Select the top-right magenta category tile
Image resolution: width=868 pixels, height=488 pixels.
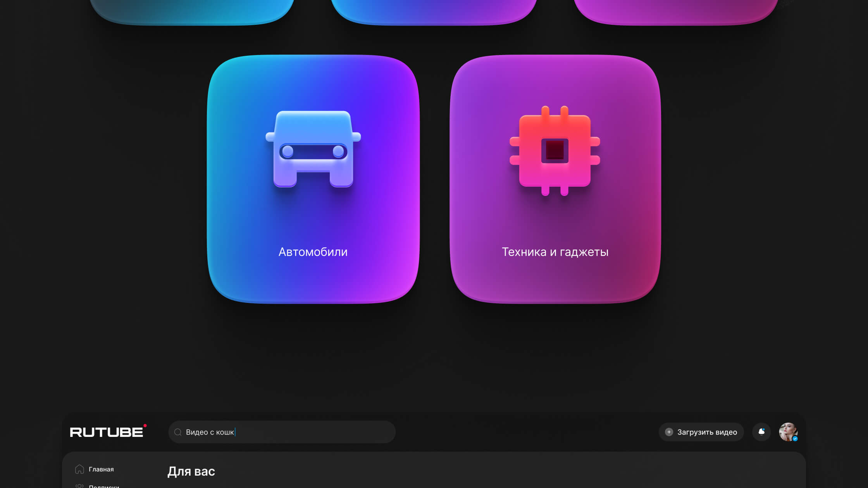[x=675, y=11]
